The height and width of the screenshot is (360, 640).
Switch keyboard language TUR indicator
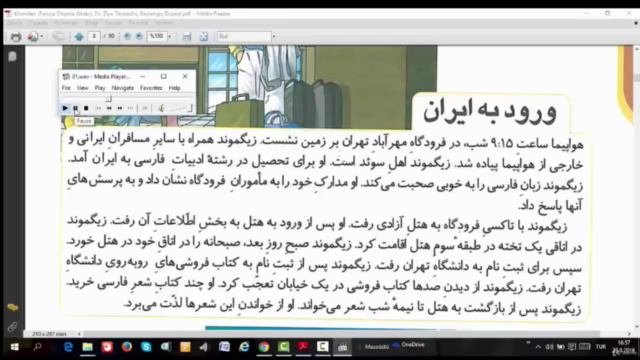(x=601, y=347)
